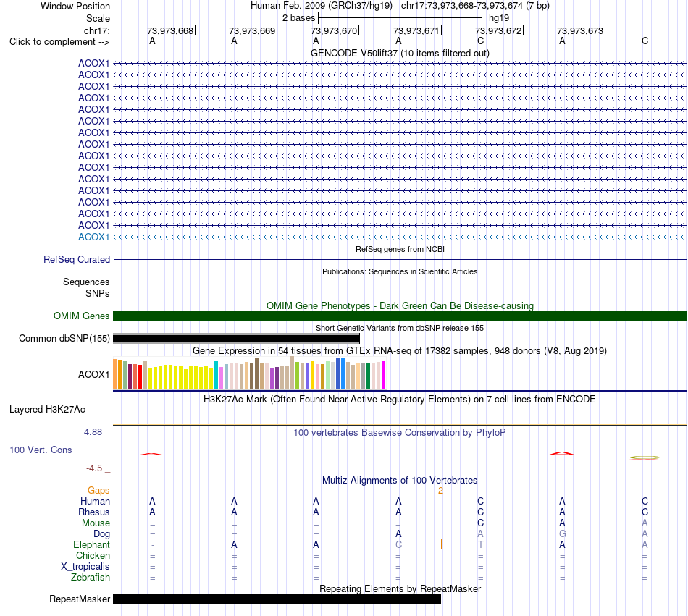Click the magenta GTEx expression bar
688x616 pixels.
click(384, 375)
